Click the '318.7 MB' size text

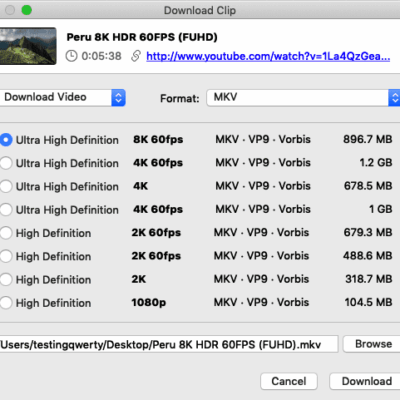pyautogui.click(x=369, y=279)
